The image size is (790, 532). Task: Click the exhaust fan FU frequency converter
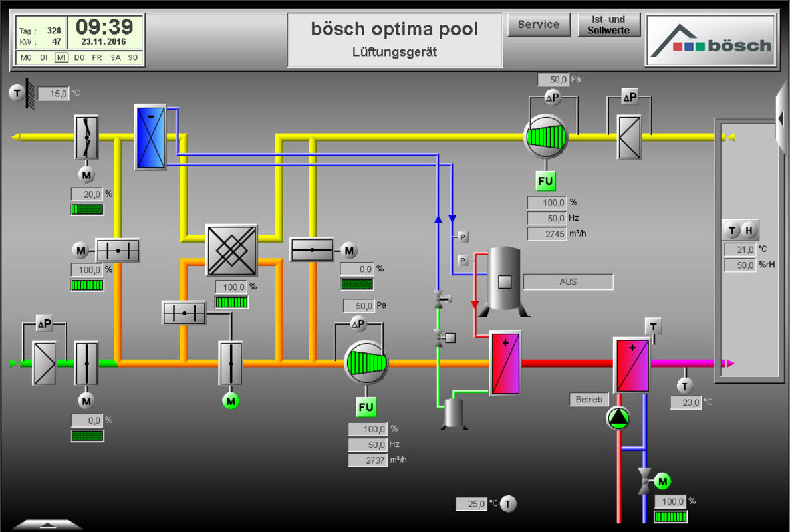545,181
